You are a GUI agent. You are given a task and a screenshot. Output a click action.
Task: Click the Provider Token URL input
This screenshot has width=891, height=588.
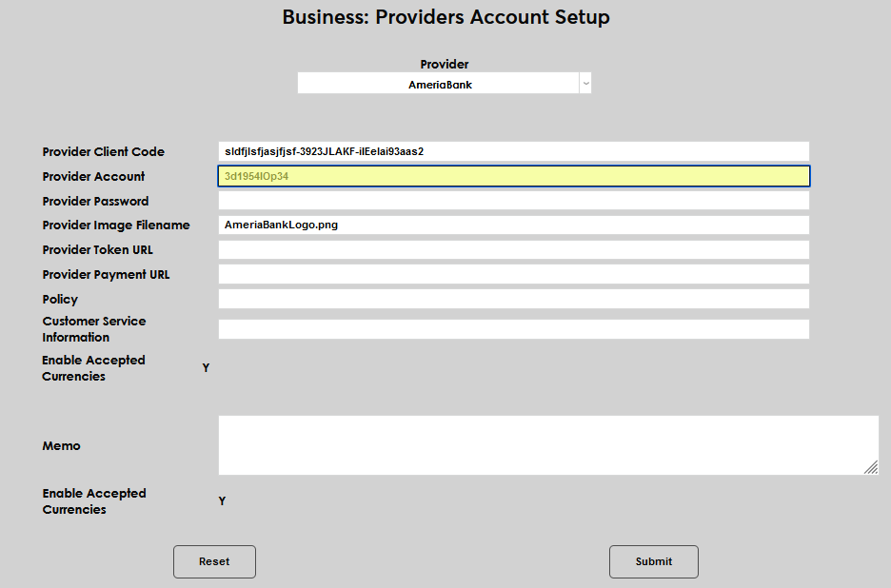point(513,250)
